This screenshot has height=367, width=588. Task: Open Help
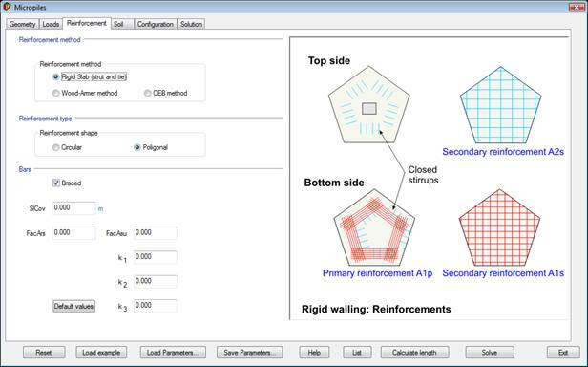(x=314, y=353)
